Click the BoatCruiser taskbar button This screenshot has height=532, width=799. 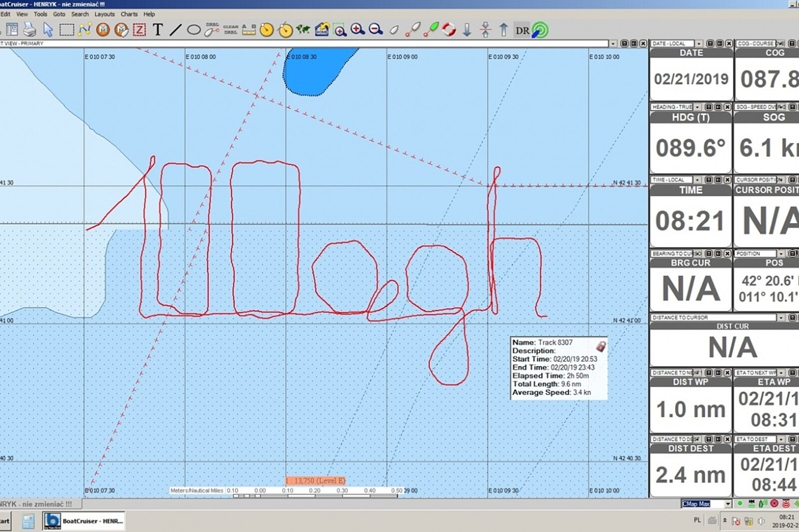(x=83, y=521)
